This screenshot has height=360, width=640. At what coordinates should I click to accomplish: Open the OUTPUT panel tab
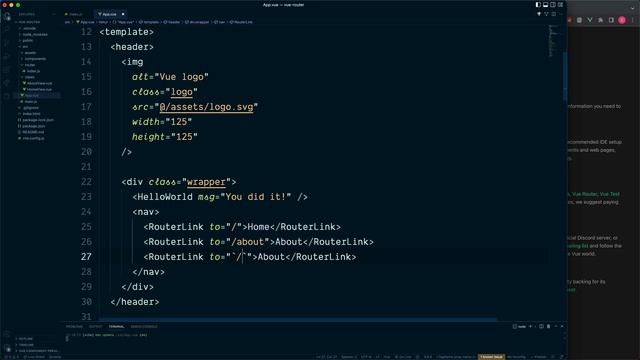click(96, 327)
